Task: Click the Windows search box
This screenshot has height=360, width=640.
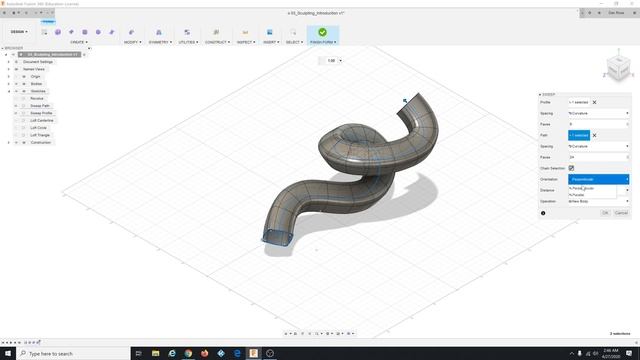Action: (73, 353)
